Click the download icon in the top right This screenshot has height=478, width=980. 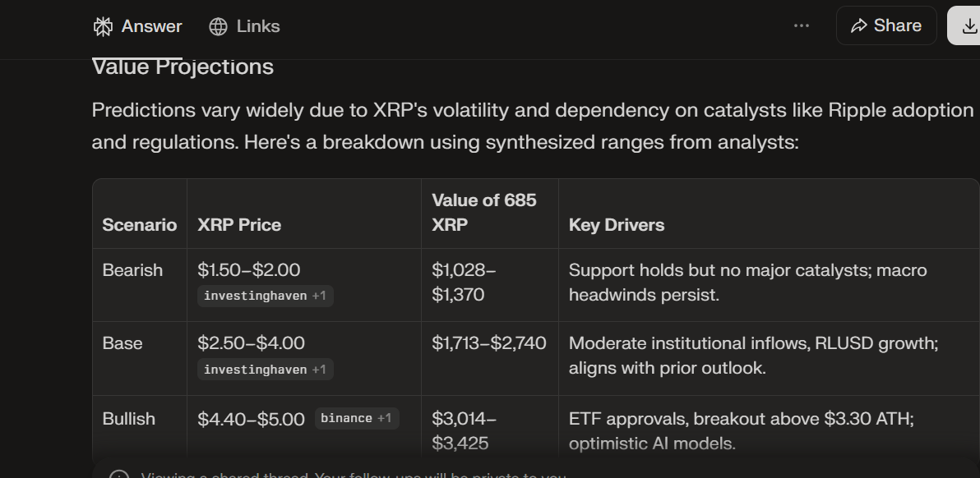[970, 25]
